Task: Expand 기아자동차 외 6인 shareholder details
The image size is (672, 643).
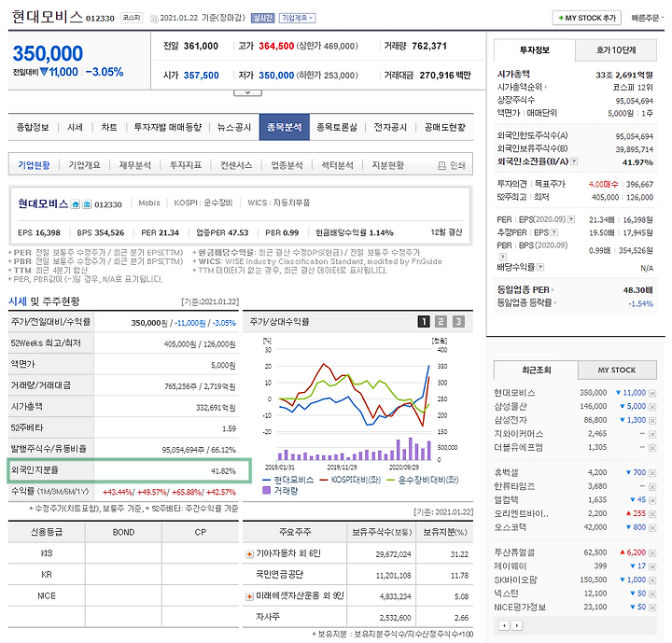Action: (249, 554)
